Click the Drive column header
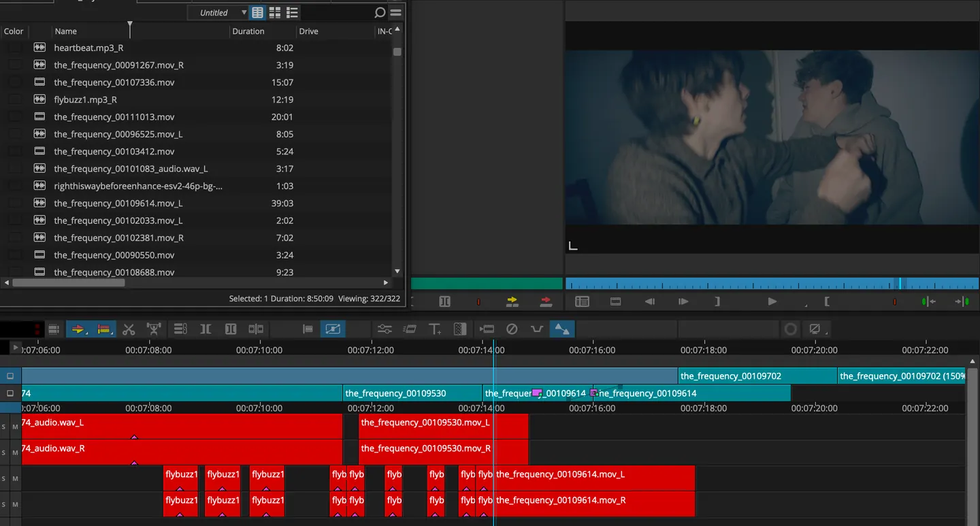 pyautogui.click(x=308, y=31)
